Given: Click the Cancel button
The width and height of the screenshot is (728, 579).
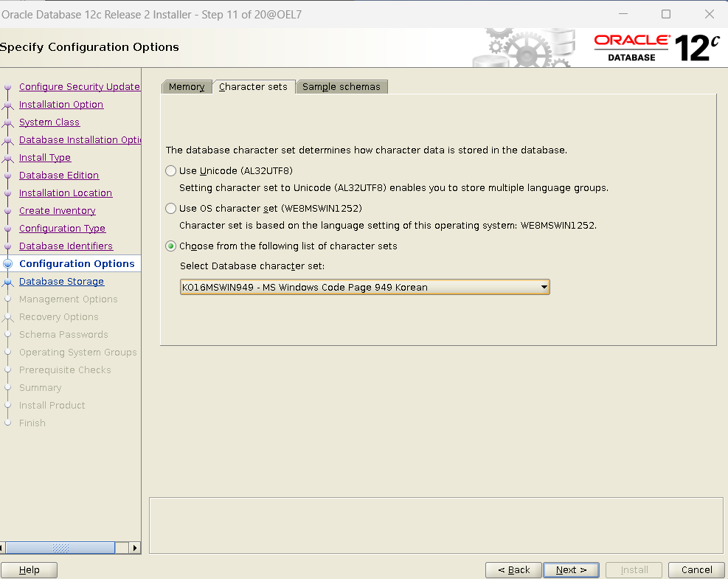Looking at the screenshot, I should tap(696, 569).
